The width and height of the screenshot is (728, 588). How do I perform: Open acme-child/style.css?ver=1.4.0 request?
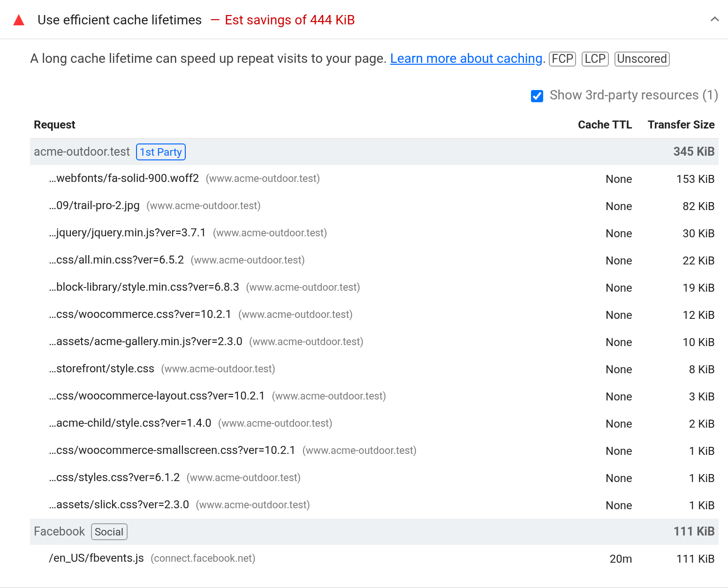[130, 423]
